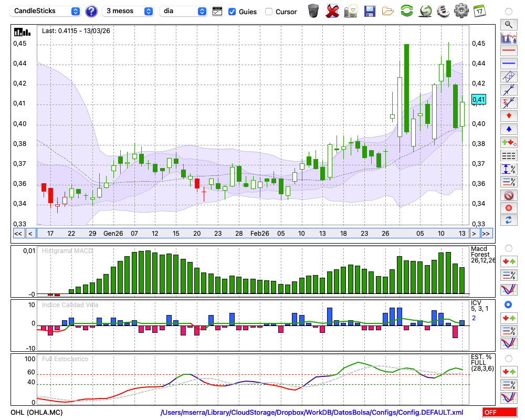This screenshot has height=420, width=525.
Task: Click the blue floppy disk save icon
Action: 370,10
